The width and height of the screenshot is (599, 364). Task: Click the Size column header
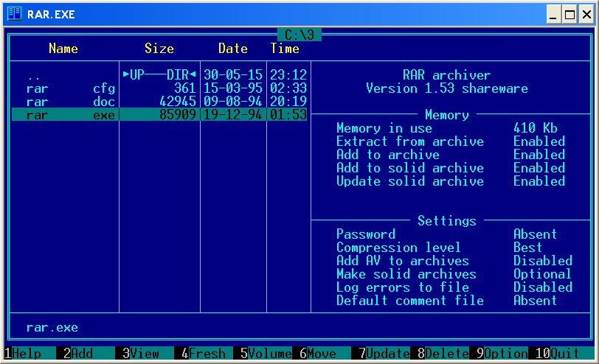[159, 49]
